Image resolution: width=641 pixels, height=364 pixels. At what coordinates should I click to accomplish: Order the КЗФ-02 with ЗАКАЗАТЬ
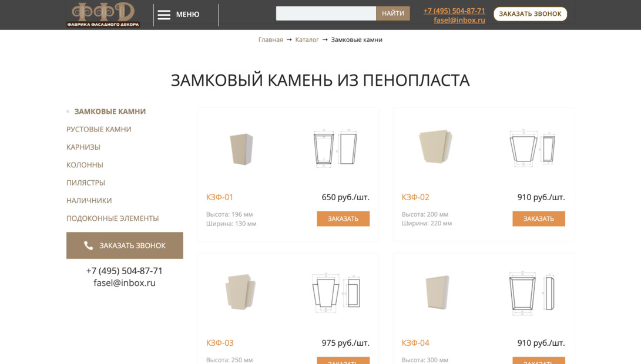[539, 218]
